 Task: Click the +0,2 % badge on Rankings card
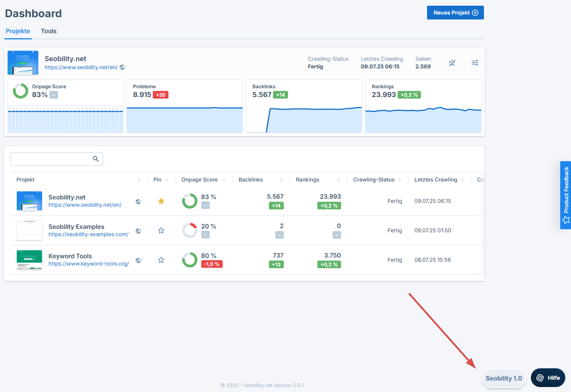(x=409, y=95)
